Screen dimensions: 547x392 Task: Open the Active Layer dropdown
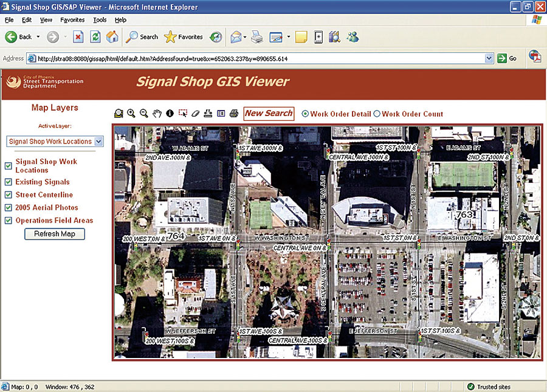point(55,141)
